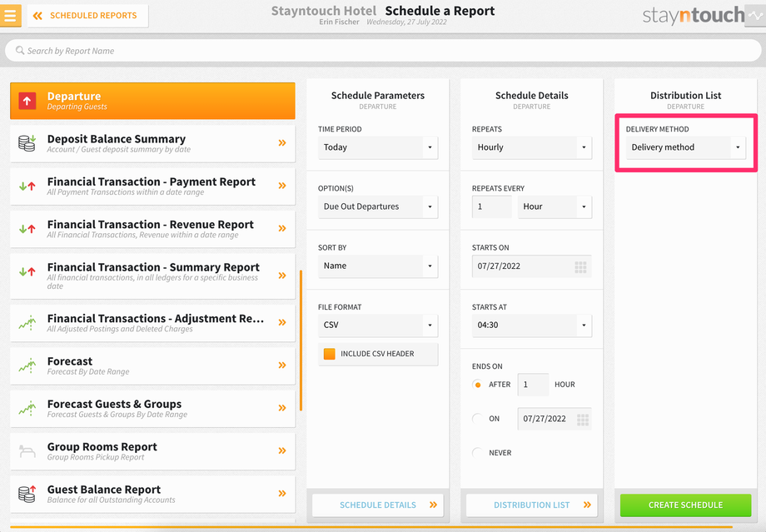Screen dimensions: 766x532
Task: Click the Deposit Balance Summary chevron arrow
Action: (x=282, y=142)
